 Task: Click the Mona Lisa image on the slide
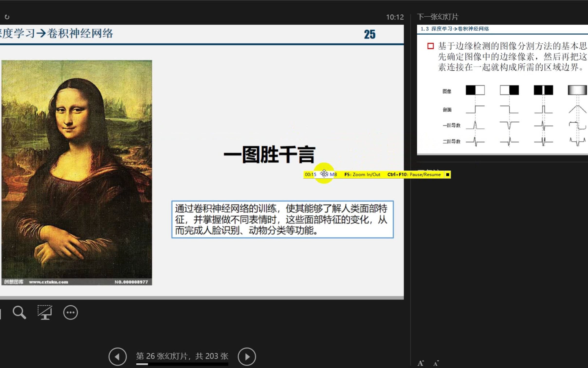[x=77, y=173]
